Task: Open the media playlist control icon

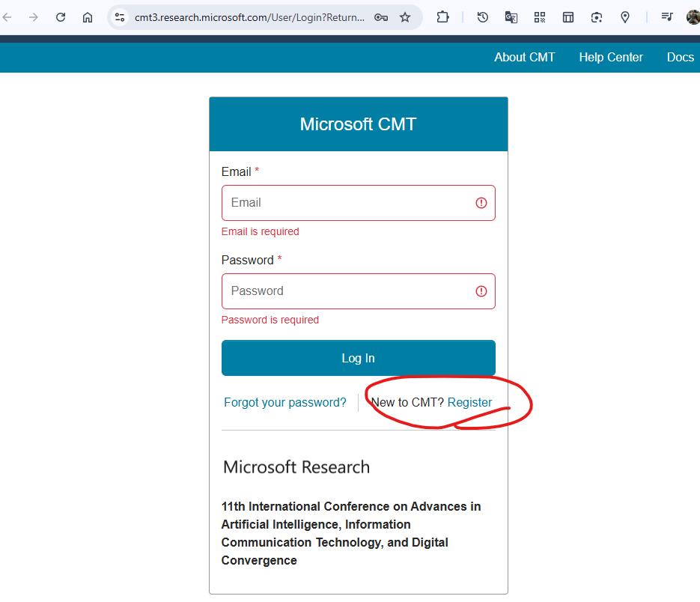Action: [667, 17]
